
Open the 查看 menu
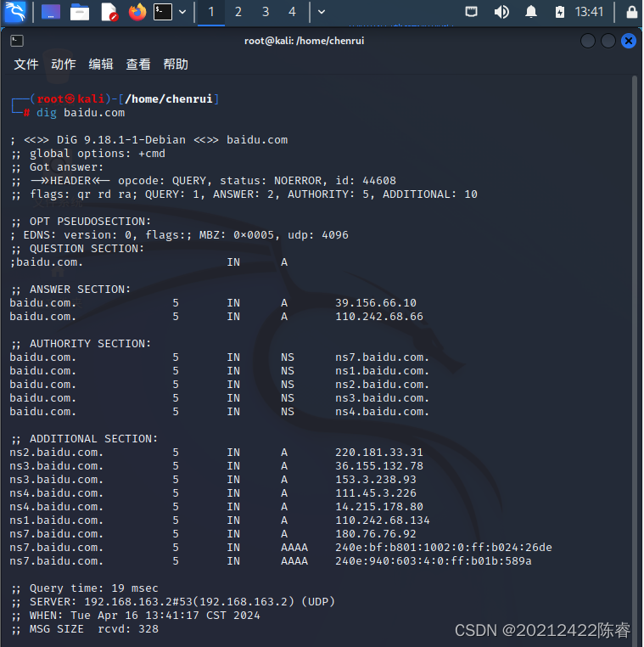pos(138,65)
